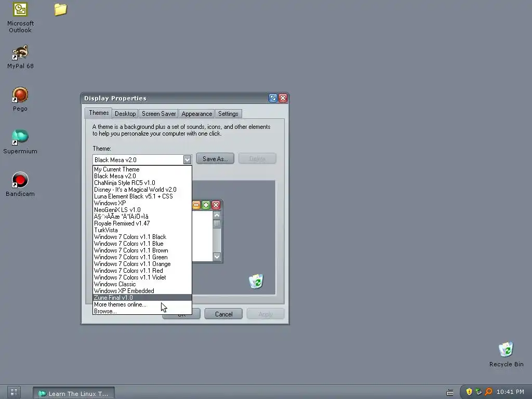Choose the Windows XP theme entry

pos(142,203)
